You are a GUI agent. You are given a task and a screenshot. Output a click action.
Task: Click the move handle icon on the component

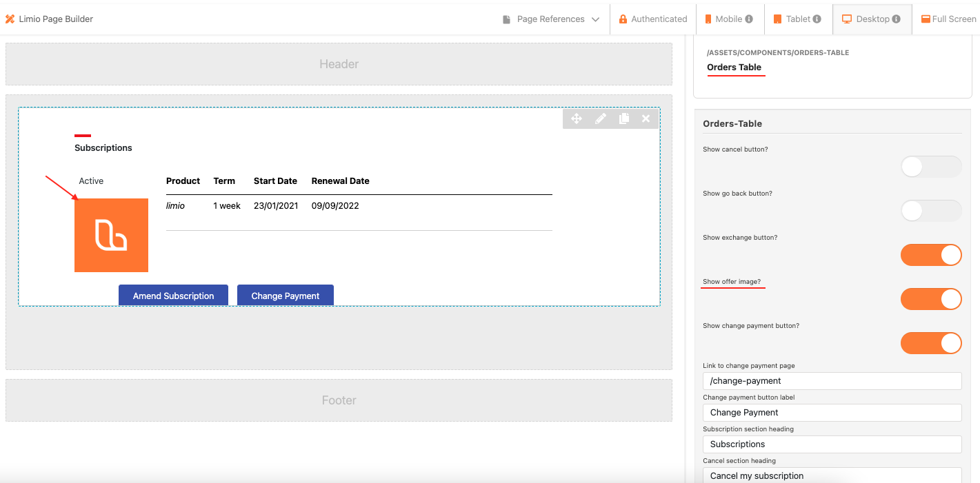577,119
